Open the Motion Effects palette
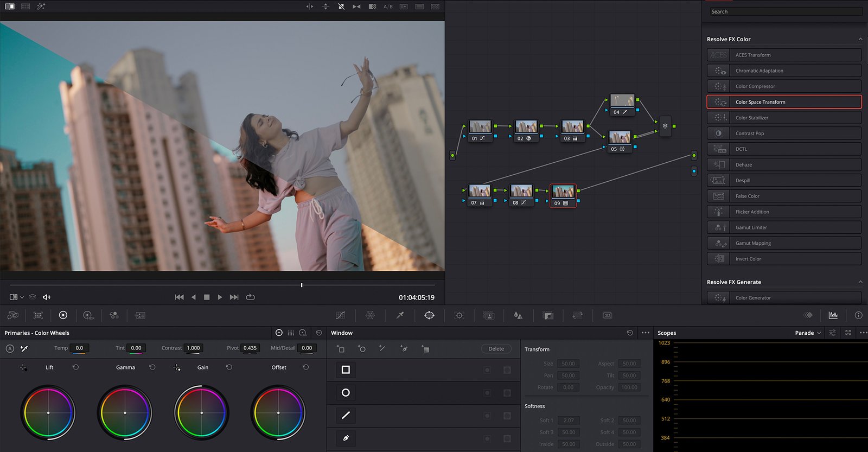 (140, 315)
